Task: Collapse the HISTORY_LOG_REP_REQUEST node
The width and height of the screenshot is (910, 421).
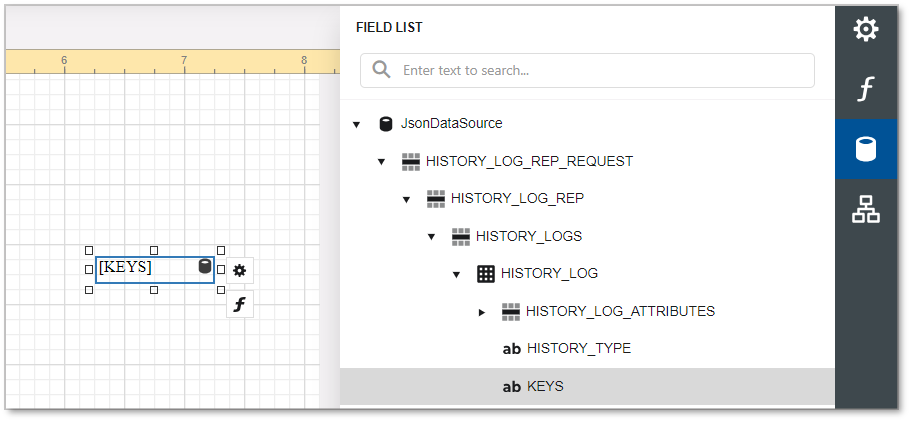Action: (x=381, y=162)
